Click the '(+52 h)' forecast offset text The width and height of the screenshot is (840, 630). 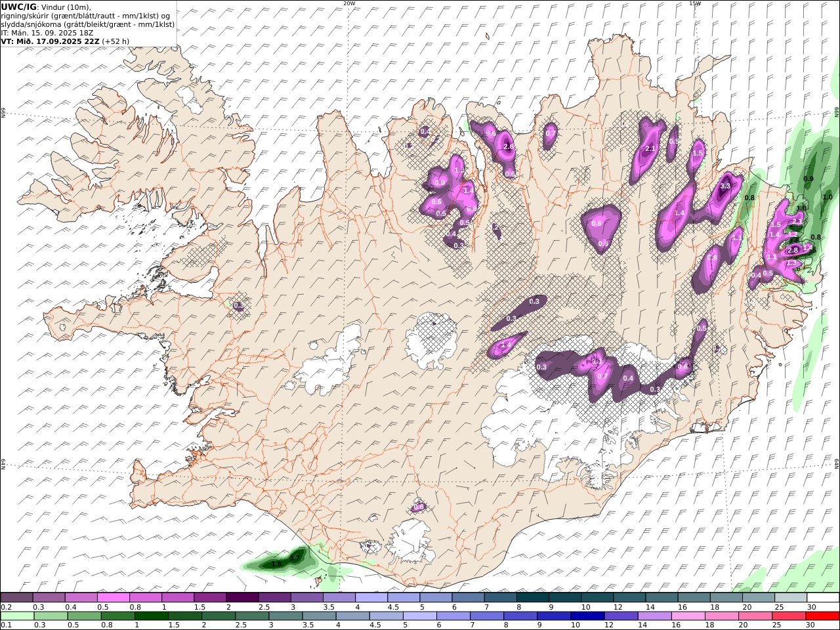point(115,41)
